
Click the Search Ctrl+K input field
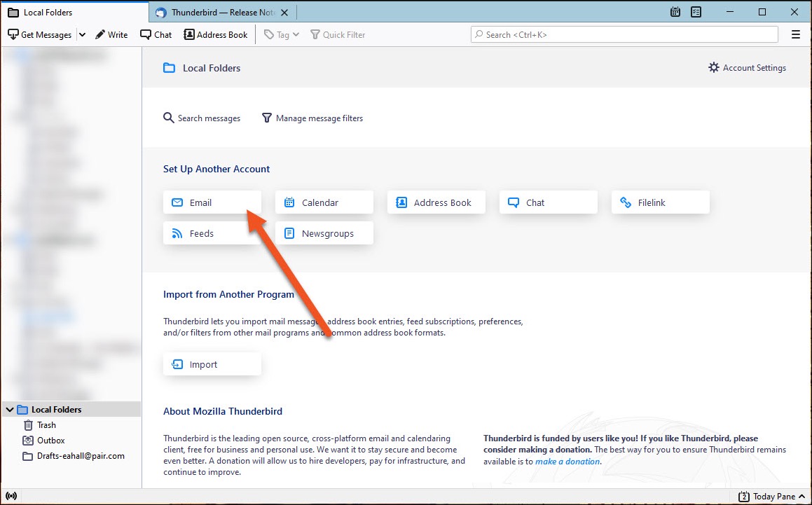point(624,35)
